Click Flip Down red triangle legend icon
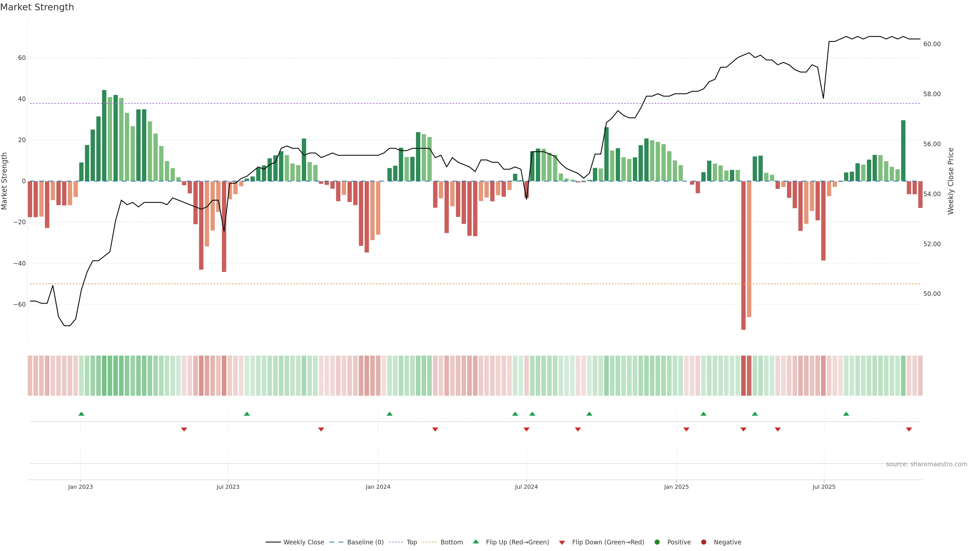The height and width of the screenshot is (551, 980). (562, 543)
